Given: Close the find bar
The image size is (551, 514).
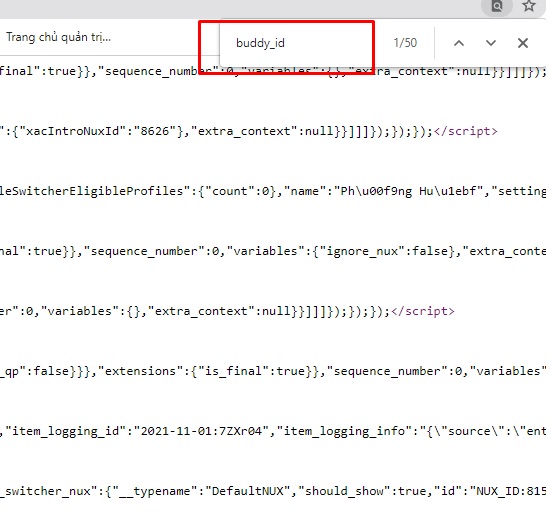Looking at the screenshot, I should [523, 43].
